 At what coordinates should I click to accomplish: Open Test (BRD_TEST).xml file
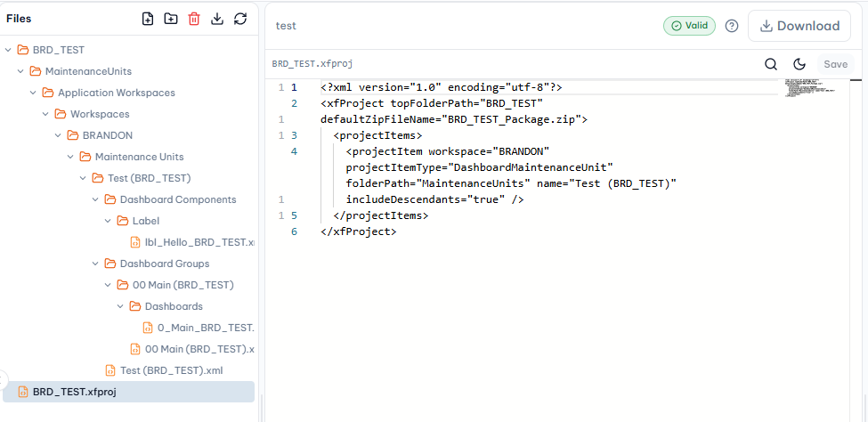click(x=165, y=370)
